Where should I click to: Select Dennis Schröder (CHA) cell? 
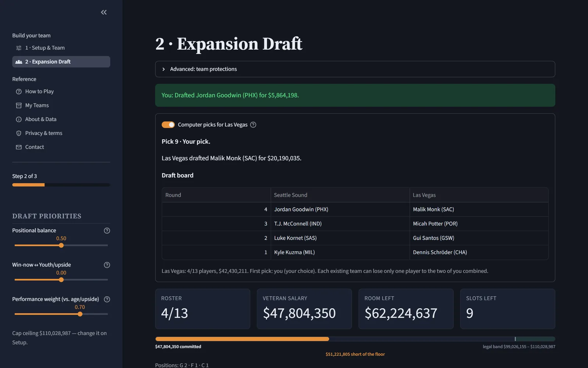(479, 252)
